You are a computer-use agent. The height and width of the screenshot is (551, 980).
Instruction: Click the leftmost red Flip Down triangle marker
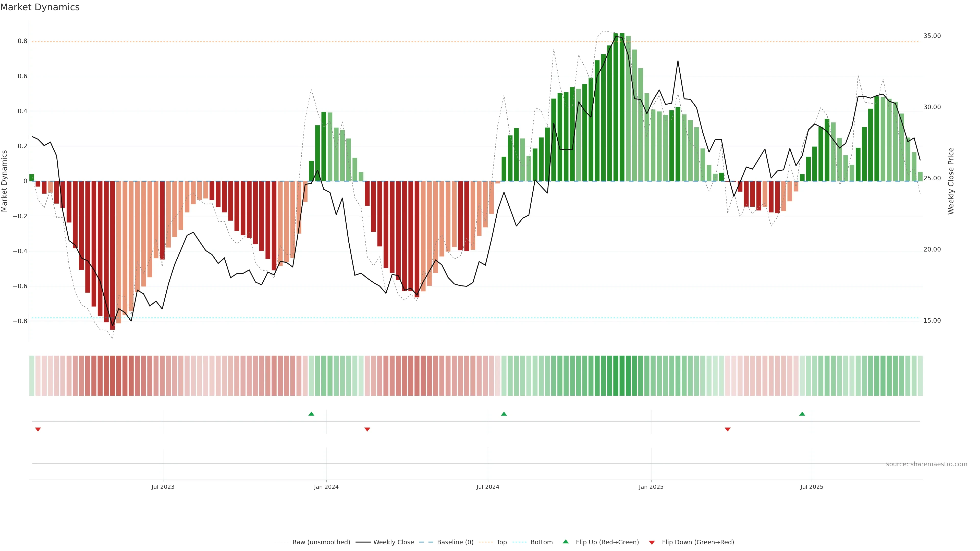38,429
